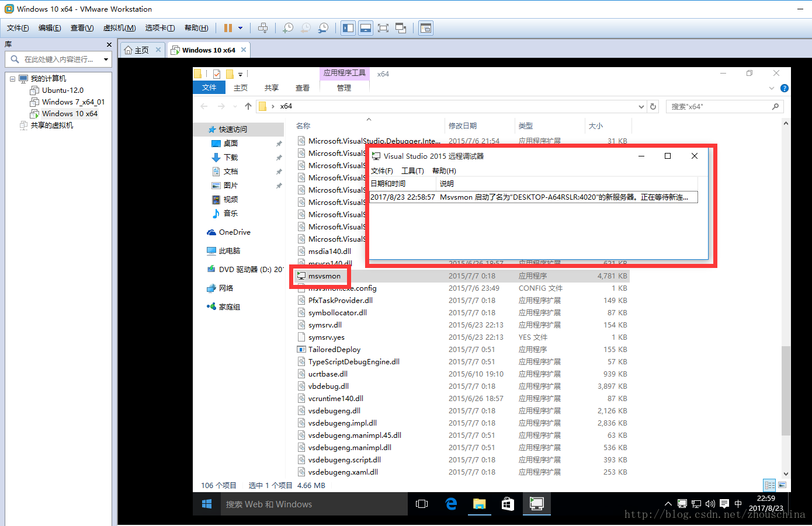812x526 pixels.
Task: Toggle the thumbnail bar view icon
Action: 366,28
